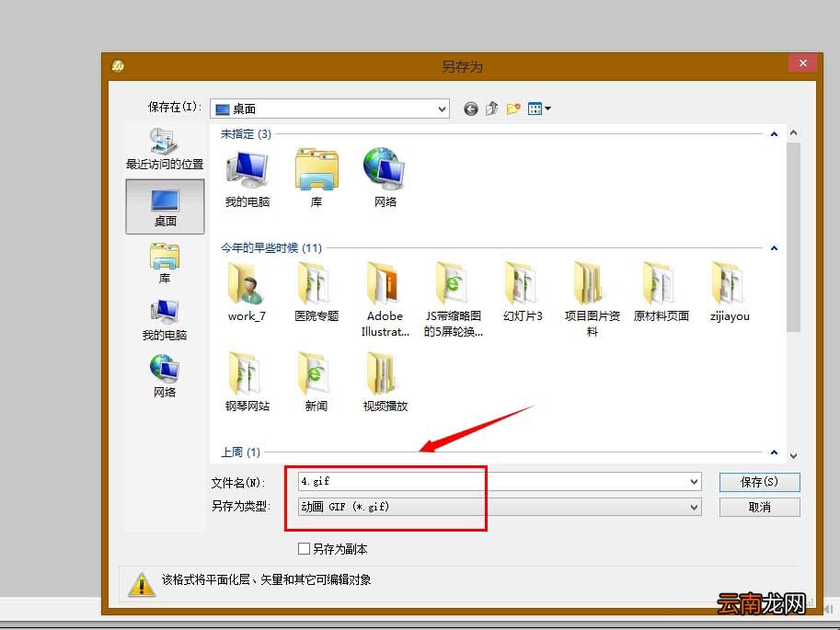
Task: Select the 幻灯片3 folder
Action: pyautogui.click(x=523, y=292)
